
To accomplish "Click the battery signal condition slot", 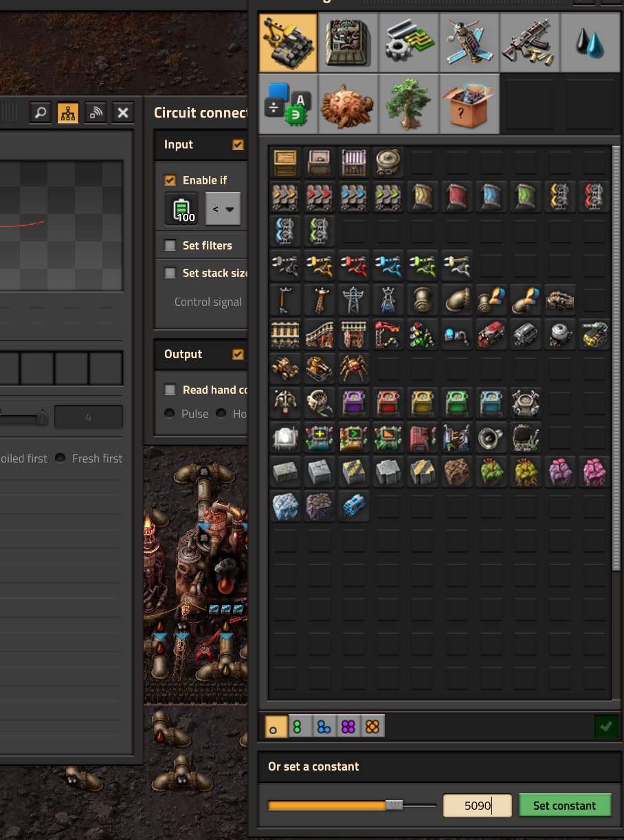I will pyautogui.click(x=181, y=209).
